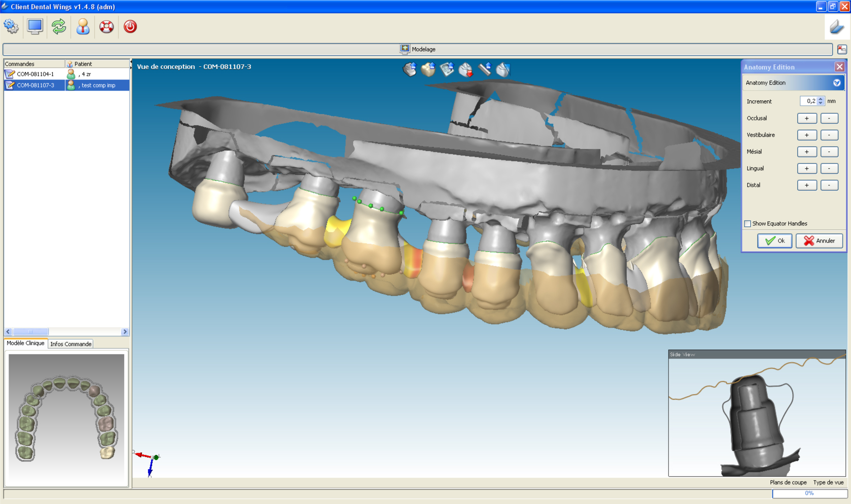Click the blue scan tile up arrow icon
Image resolution: width=851 pixels, height=504 pixels.
point(447,69)
